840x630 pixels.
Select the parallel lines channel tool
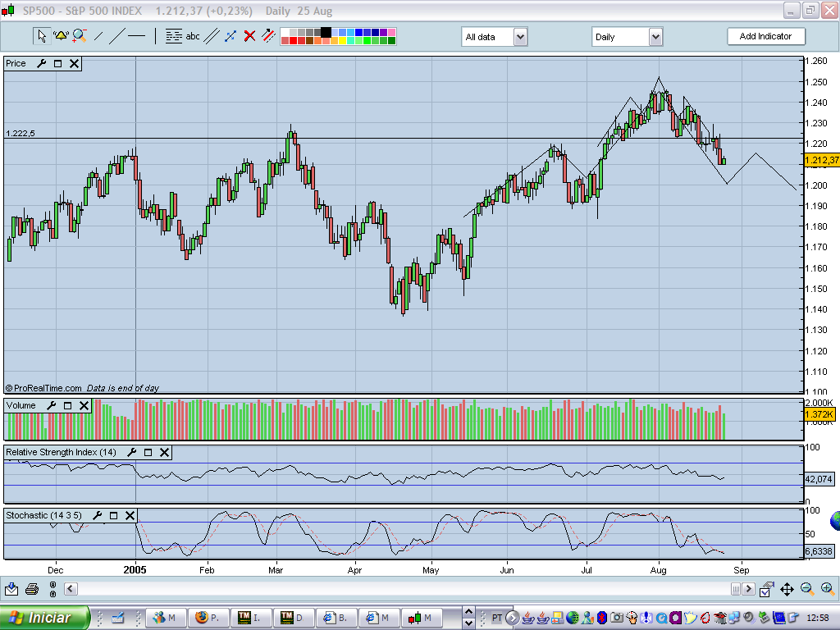click(212, 36)
